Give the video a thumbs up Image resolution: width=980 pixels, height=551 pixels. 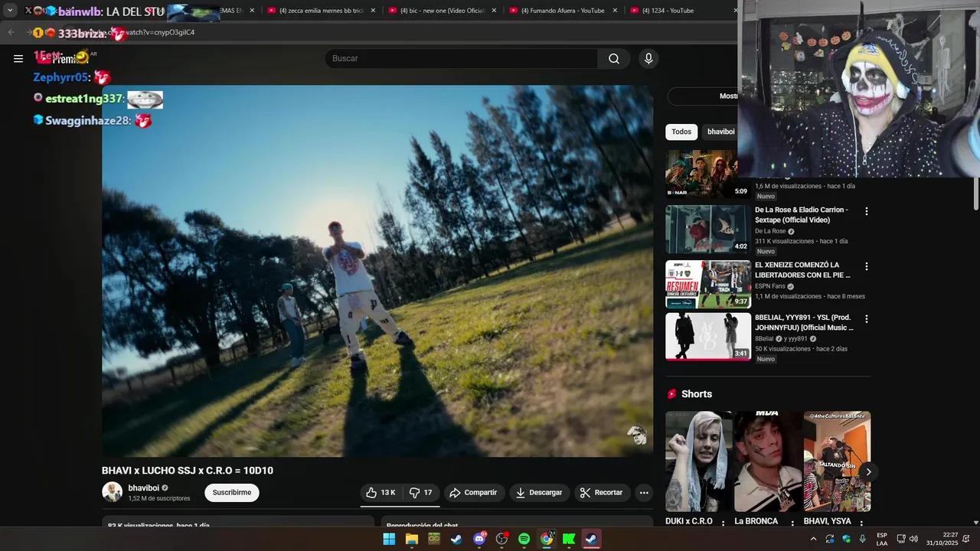pyautogui.click(x=371, y=492)
